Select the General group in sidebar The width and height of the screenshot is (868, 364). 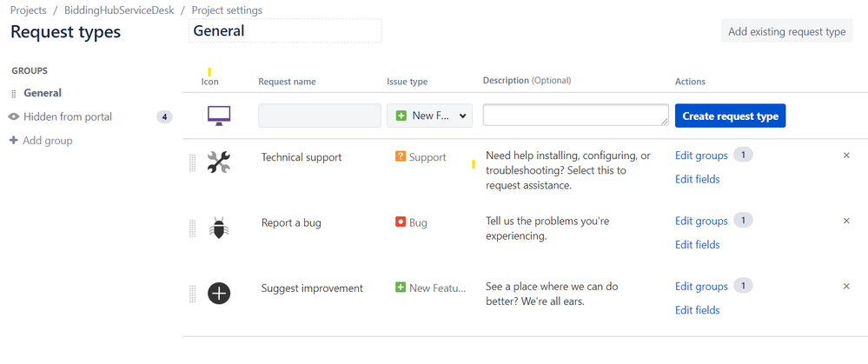(43, 93)
